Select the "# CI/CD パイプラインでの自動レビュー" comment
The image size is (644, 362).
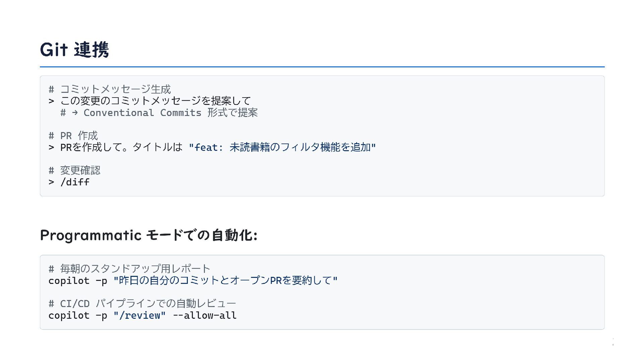(x=142, y=303)
